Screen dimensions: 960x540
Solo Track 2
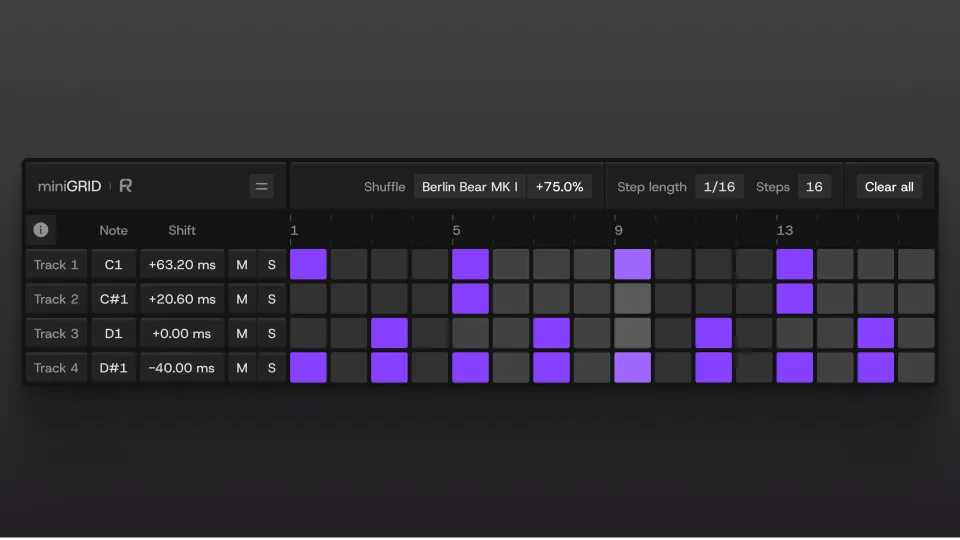271,299
